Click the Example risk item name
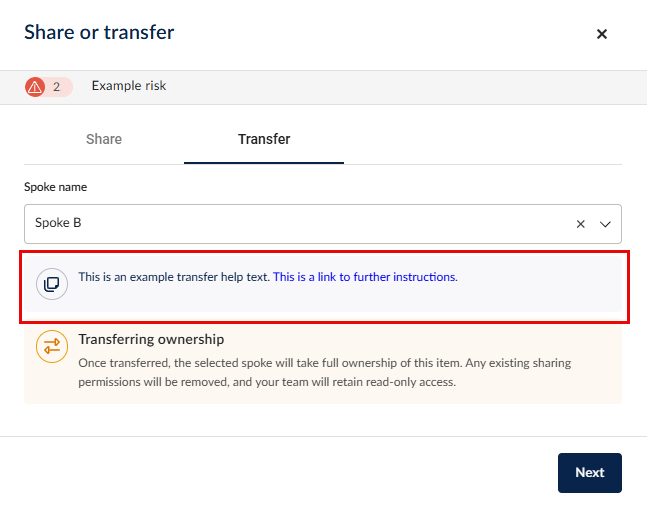The height and width of the screenshot is (516, 647). point(129,86)
